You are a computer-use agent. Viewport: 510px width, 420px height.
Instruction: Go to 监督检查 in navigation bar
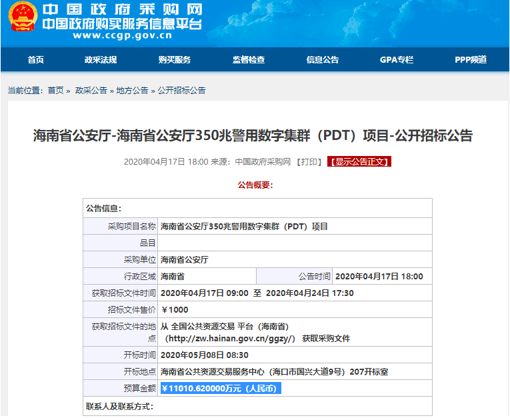(249, 60)
